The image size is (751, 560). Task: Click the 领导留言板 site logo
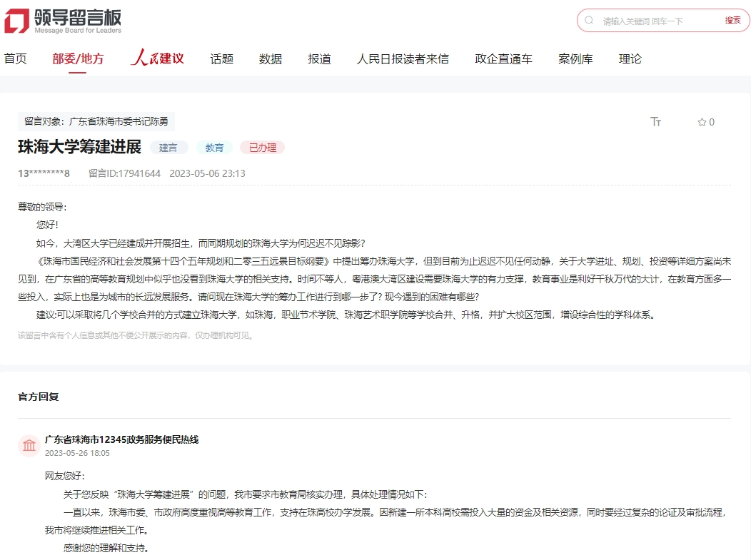[63, 21]
